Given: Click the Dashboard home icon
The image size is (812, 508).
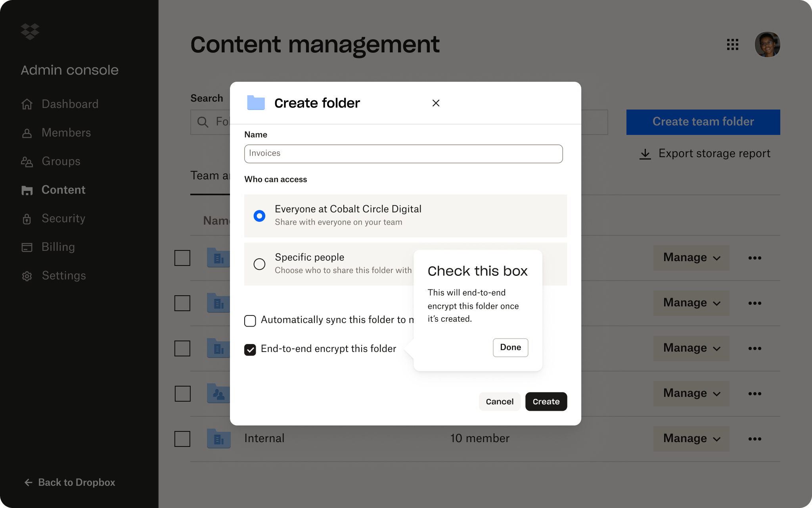Looking at the screenshot, I should [x=27, y=104].
